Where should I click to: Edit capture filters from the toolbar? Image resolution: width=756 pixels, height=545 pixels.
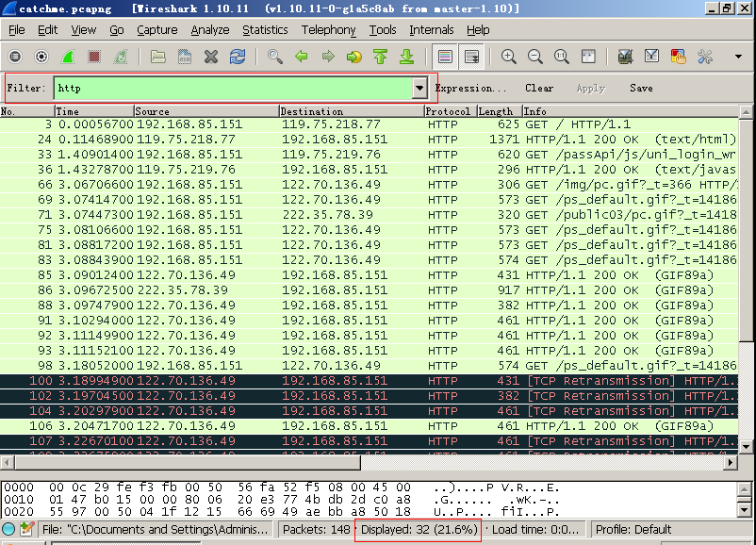625,57
